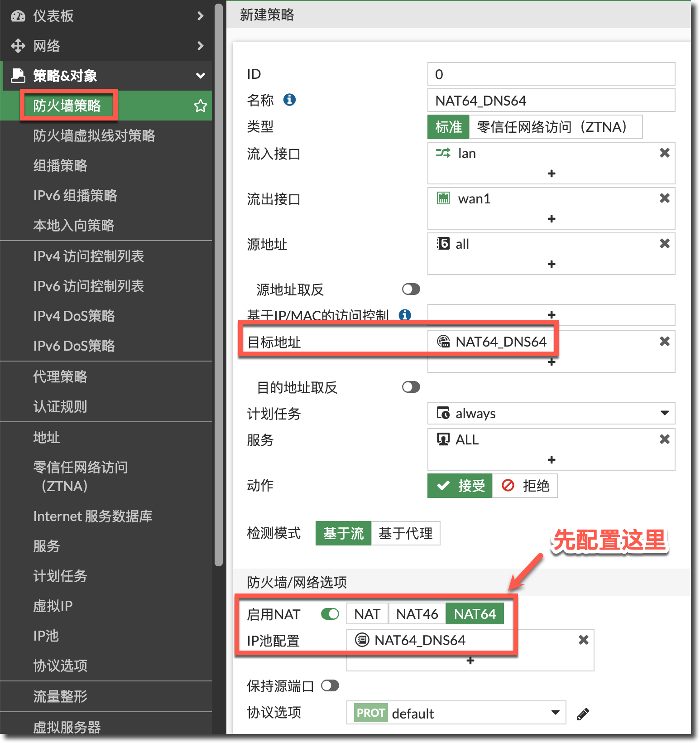Open the 计划任务 always dropdown
The width and height of the screenshot is (700, 743).
coord(551,414)
